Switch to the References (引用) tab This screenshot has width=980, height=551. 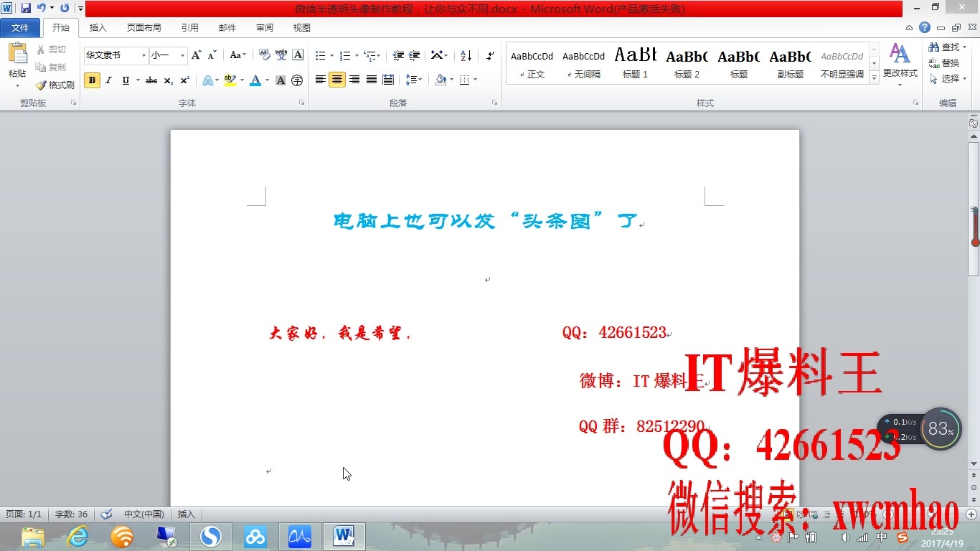pyautogui.click(x=190, y=28)
